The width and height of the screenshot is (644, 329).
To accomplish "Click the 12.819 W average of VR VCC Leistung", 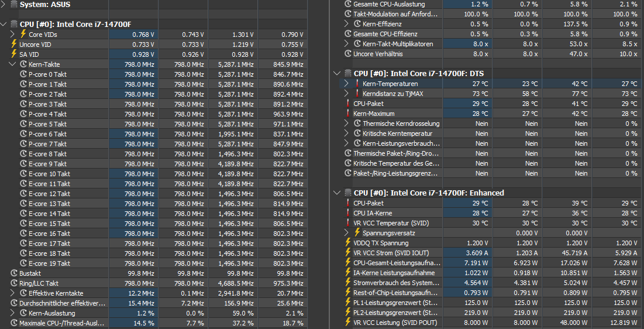I will click(623, 323).
